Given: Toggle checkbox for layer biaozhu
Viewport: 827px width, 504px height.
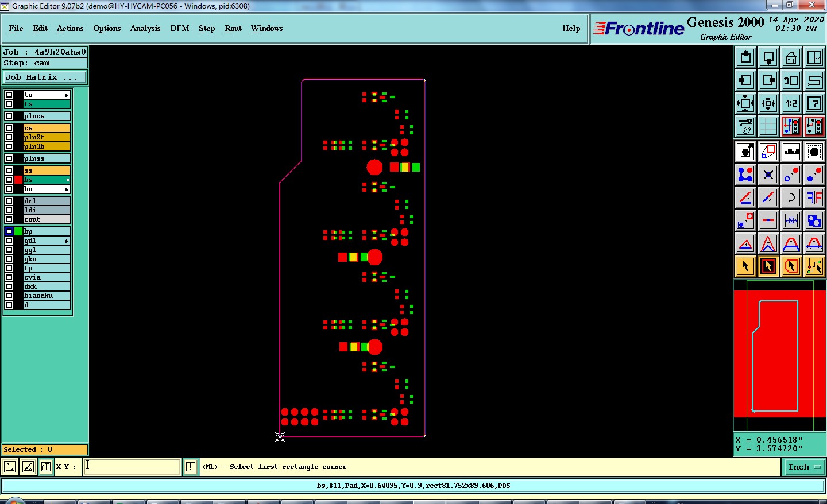Looking at the screenshot, I should point(9,296).
